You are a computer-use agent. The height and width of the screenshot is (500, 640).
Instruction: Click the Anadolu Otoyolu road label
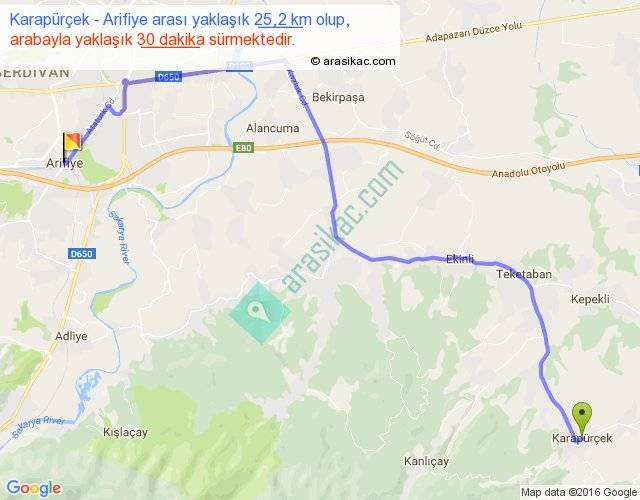(529, 169)
